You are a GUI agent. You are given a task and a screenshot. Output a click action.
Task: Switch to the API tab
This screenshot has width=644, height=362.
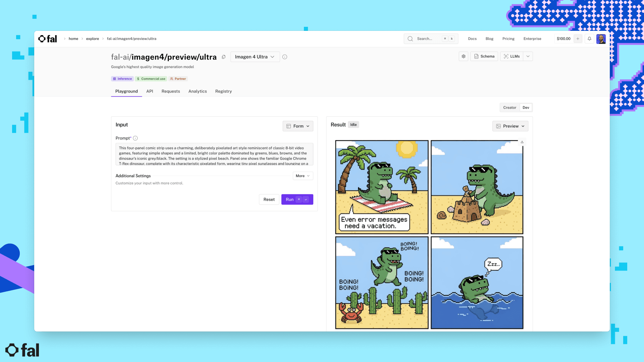150,92
